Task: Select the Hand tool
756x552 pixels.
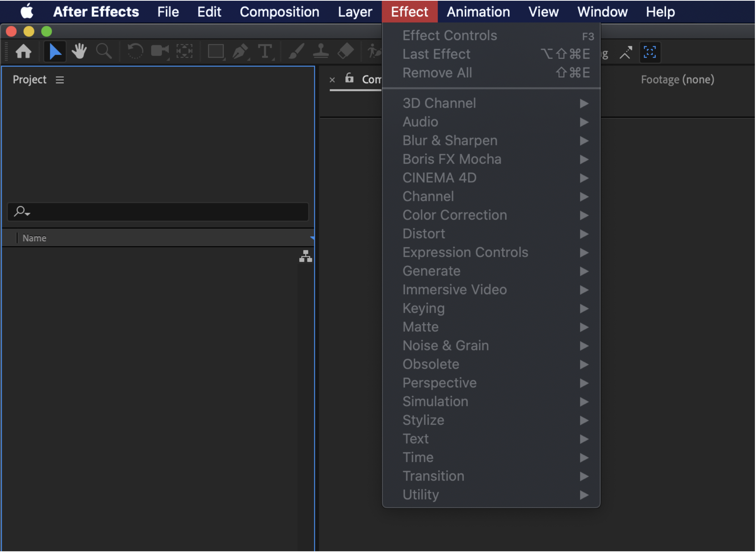Action: pos(79,51)
